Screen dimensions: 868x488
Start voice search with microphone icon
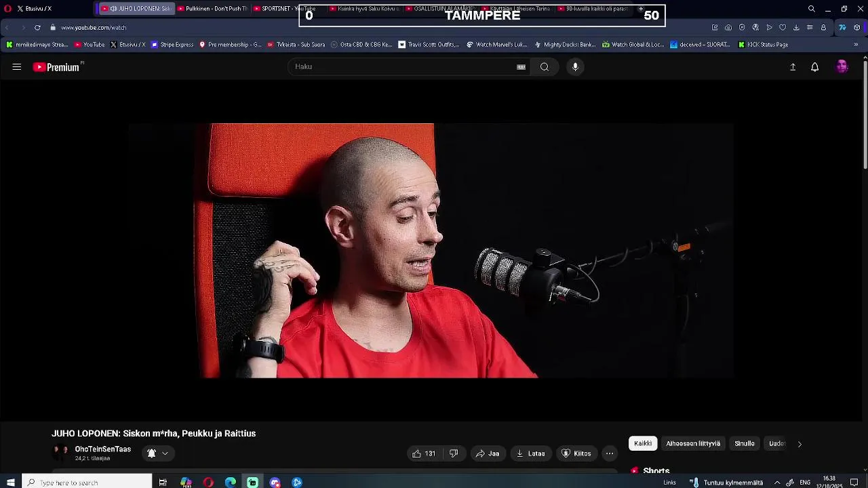575,67
